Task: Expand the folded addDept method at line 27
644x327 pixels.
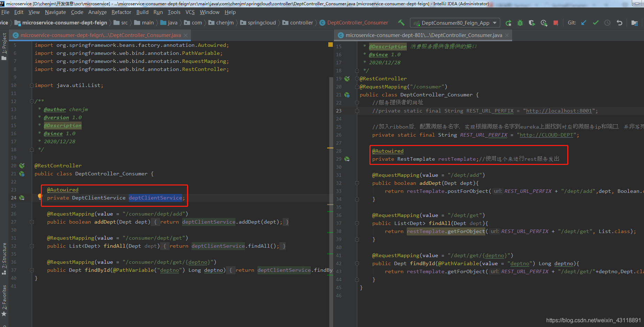Action: [x=32, y=222]
